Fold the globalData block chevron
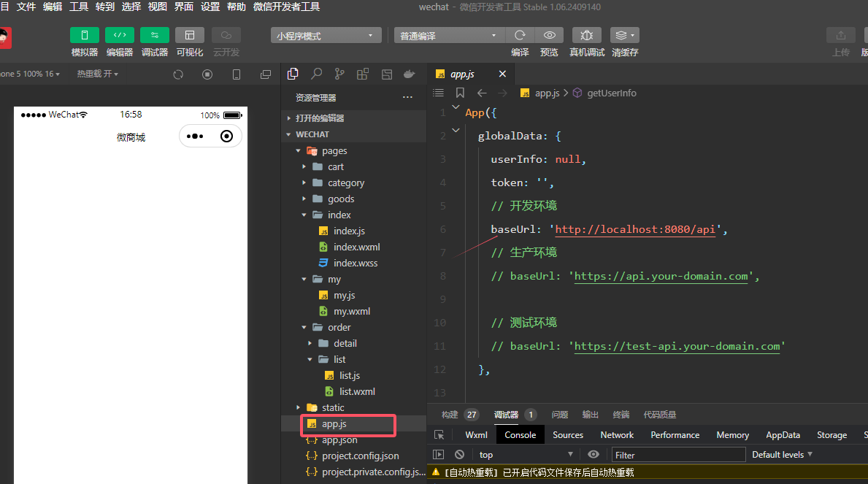The image size is (868, 484). (456, 131)
